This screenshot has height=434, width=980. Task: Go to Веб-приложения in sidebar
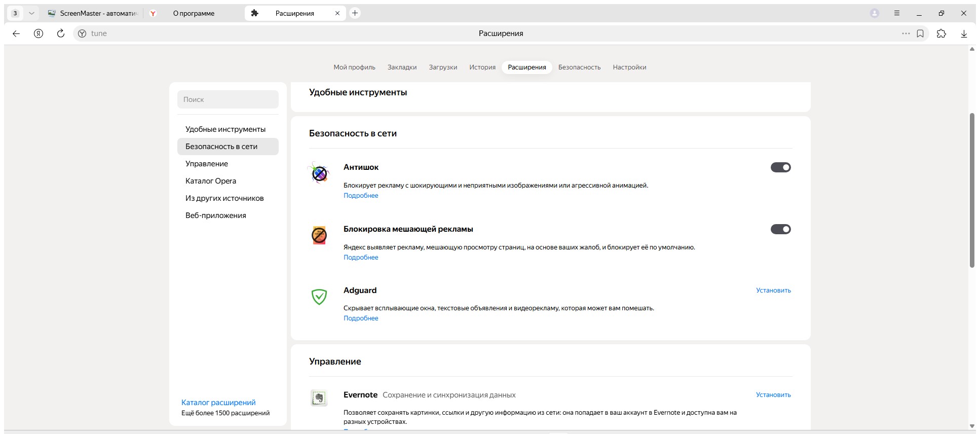click(228, 215)
